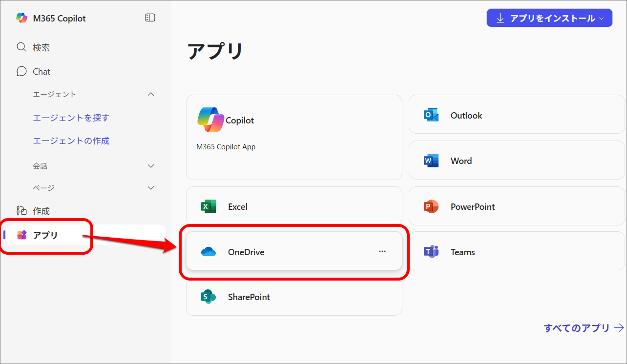
Task: Click the アプリ apps icon in sidebar
Action: click(x=21, y=235)
